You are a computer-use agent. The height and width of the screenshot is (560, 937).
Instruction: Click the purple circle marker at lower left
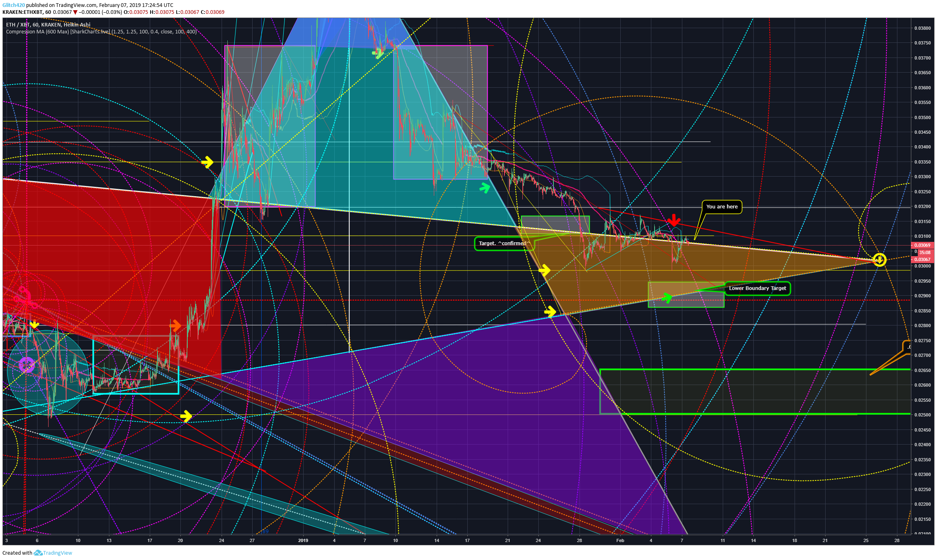pos(27,364)
